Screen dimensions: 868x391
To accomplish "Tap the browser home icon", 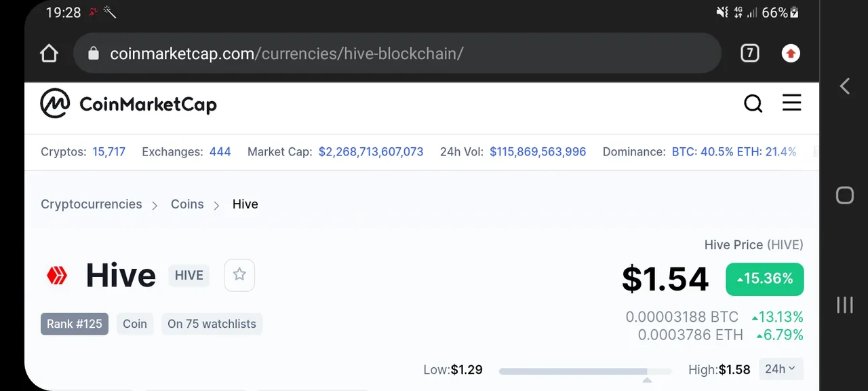I will click(x=50, y=54).
